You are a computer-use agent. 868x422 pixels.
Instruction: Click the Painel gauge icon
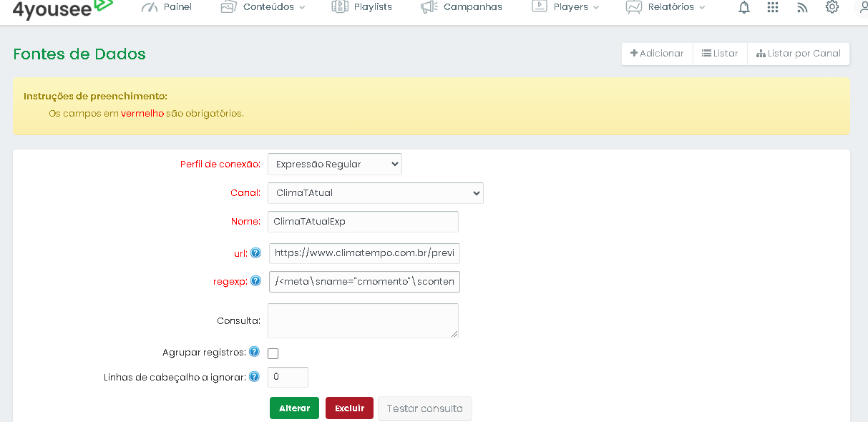(149, 7)
